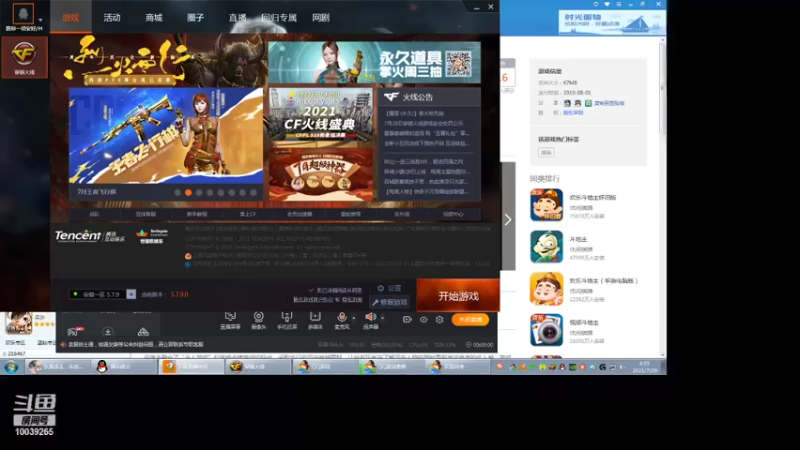The image size is (800, 450).
Task: Expand microphone options arrow
Action: (x=354, y=318)
